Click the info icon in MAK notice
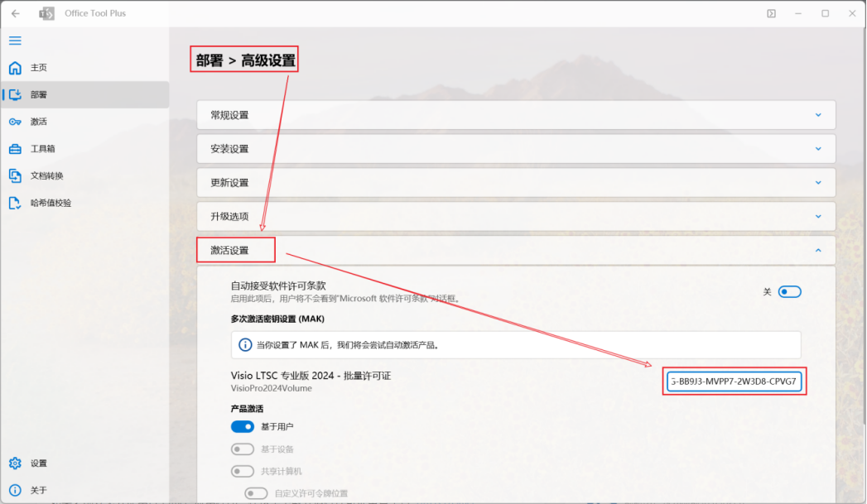The width and height of the screenshot is (867, 504). click(245, 345)
